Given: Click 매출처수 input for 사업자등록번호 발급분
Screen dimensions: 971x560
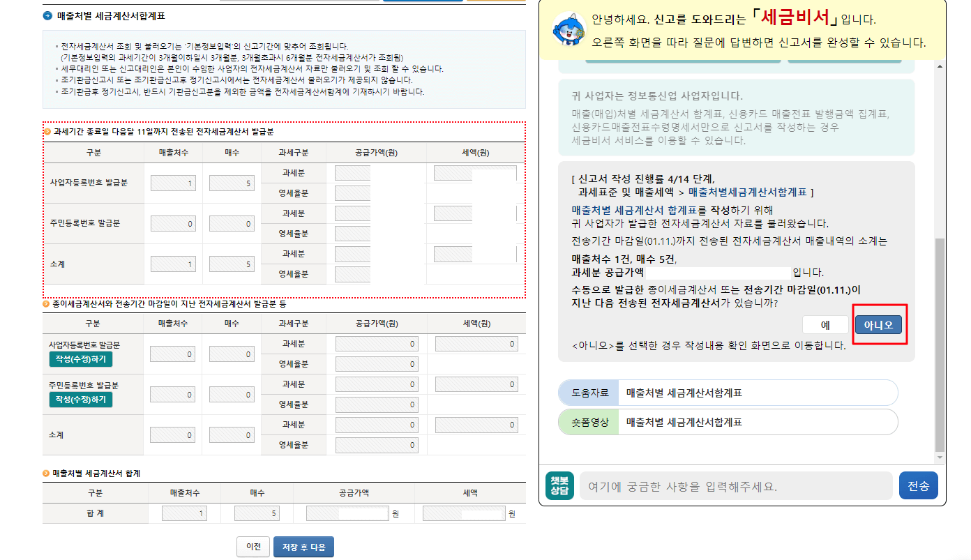Looking at the screenshot, I should coord(172,182).
